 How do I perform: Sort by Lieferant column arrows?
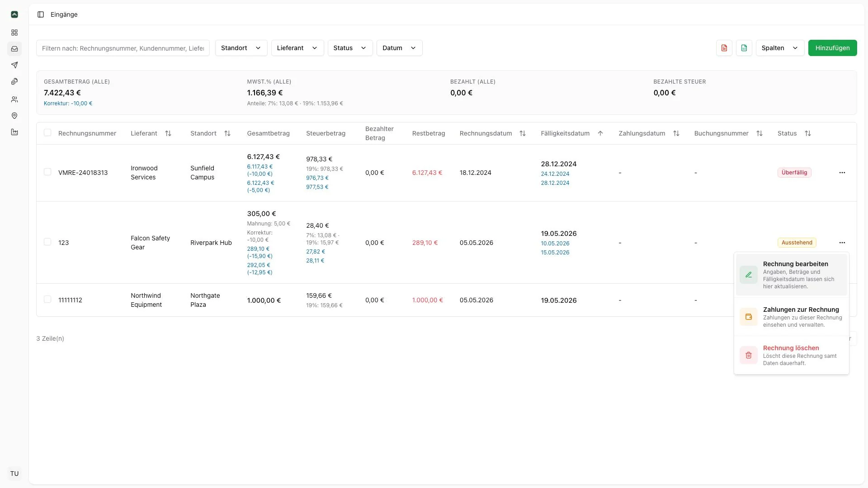tap(168, 133)
